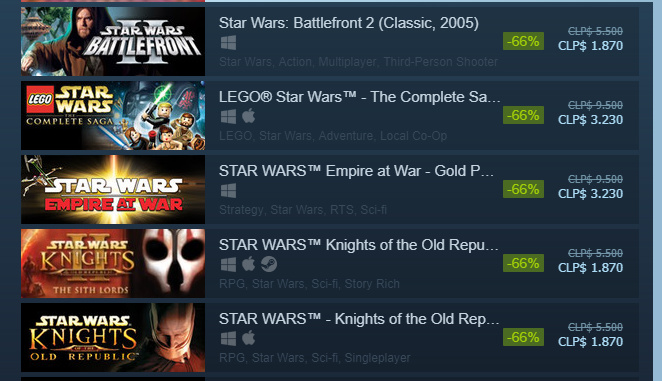662x381 pixels.
Task: Click the CLP$ 3.230 price for Empire at War
Action: click(590, 194)
